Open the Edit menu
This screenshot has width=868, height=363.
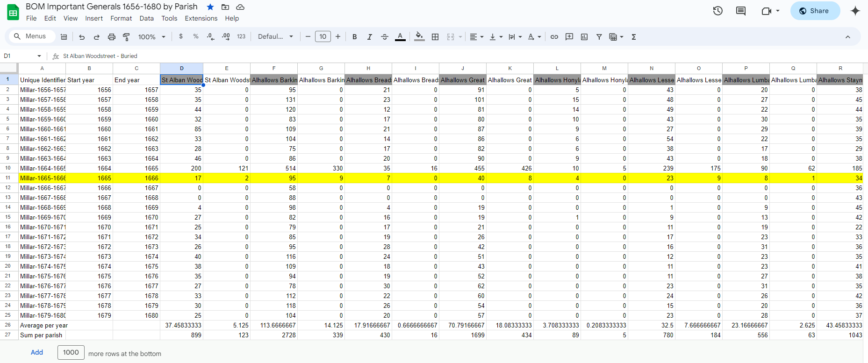pos(50,18)
